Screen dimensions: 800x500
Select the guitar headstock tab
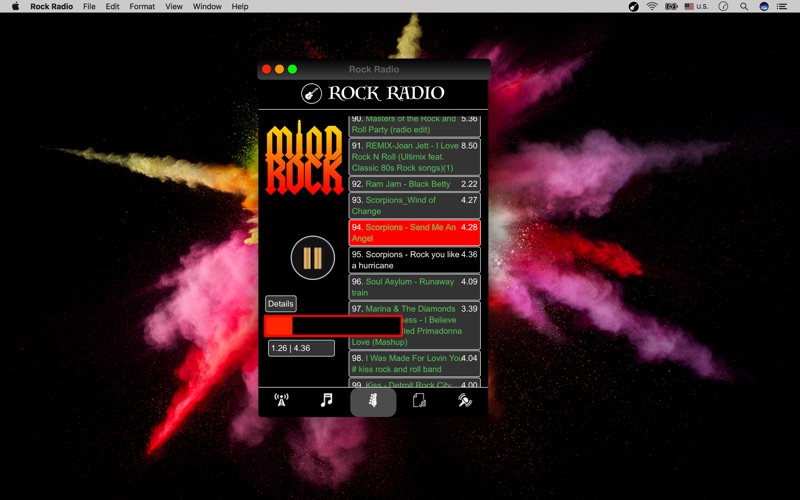pos(373,402)
